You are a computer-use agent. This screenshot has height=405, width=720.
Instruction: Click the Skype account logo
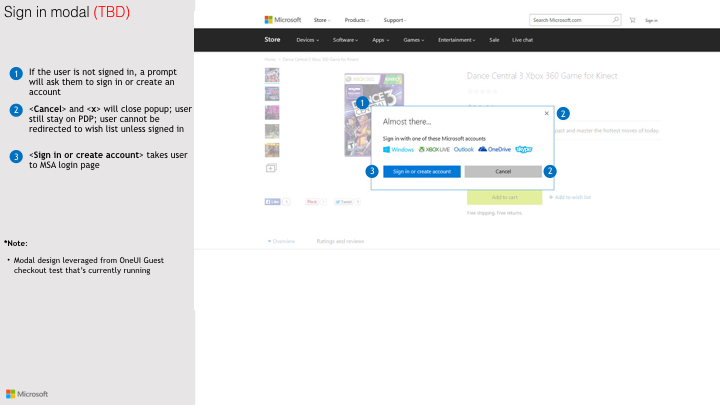click(523, 149)
